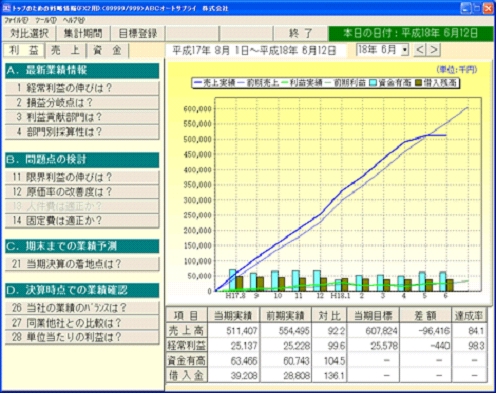Click the previous month arrow button
497x394 pixels.
420,50
